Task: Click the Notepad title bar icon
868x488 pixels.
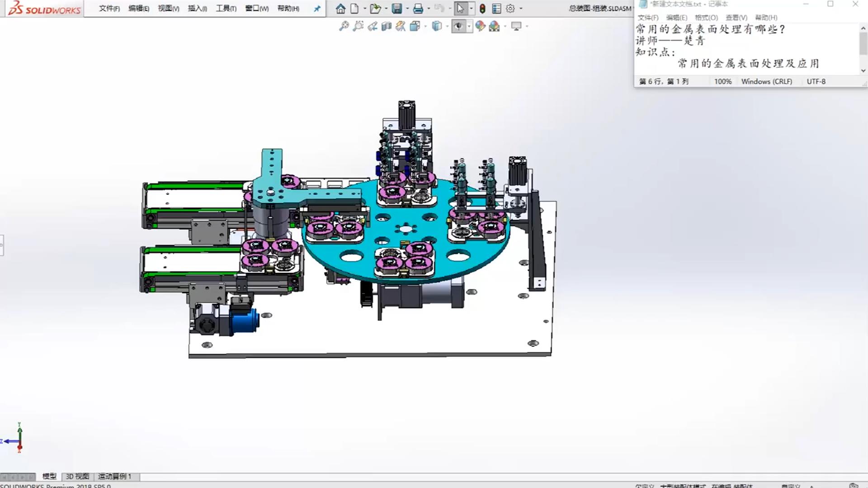Action: point(643,4)
